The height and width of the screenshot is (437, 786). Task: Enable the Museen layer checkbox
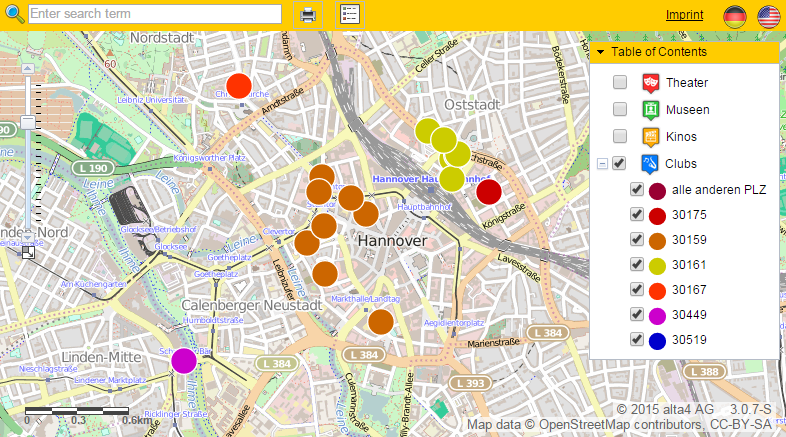pos(620,109)
